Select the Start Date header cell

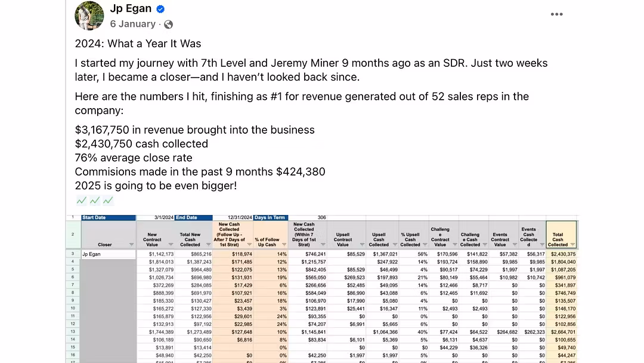pos(109,218)
